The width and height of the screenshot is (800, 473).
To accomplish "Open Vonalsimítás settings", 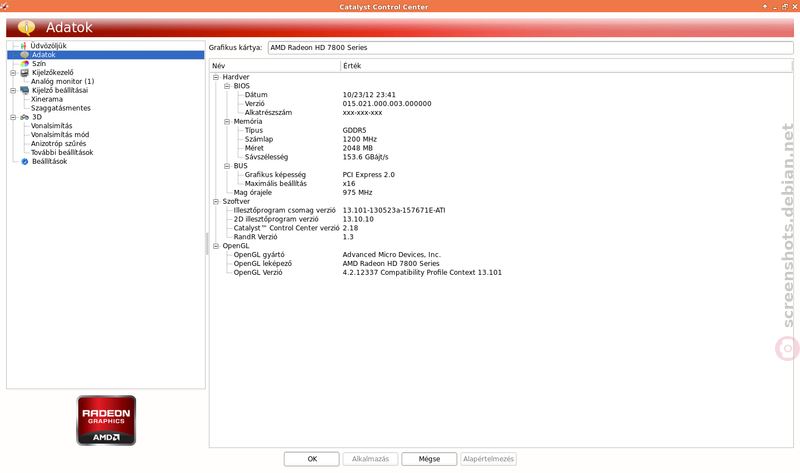I will coord(51,126).
